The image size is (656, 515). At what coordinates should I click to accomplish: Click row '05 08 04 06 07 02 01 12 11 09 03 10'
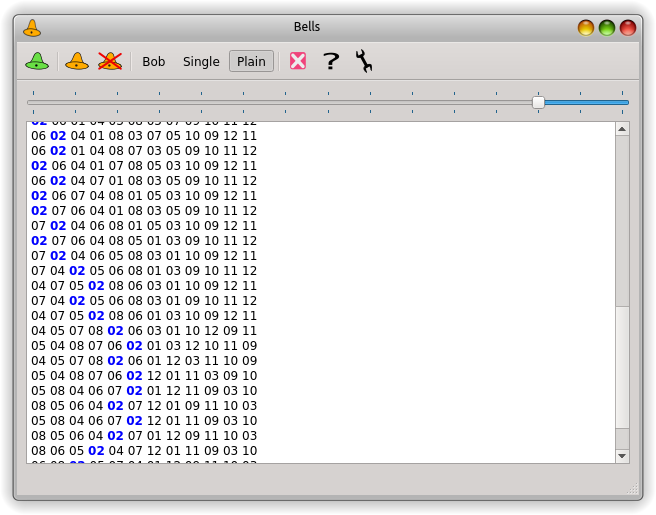coord(144,391)
